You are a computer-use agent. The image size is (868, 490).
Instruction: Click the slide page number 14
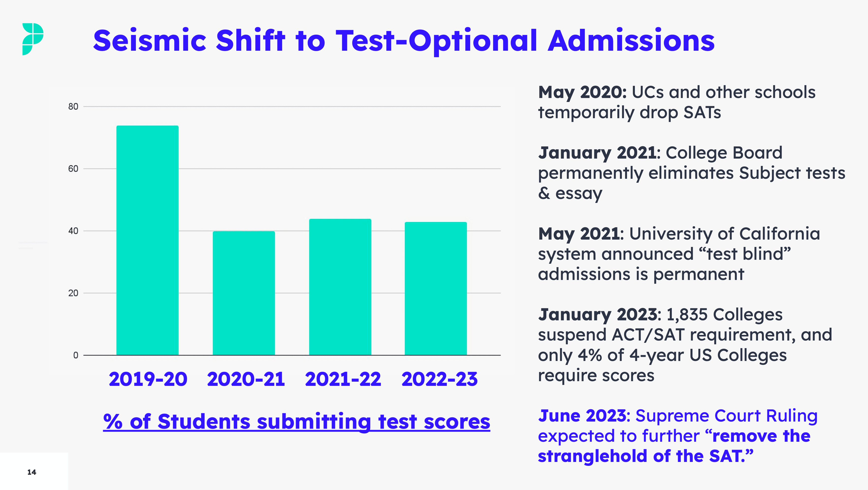[32, 472]
